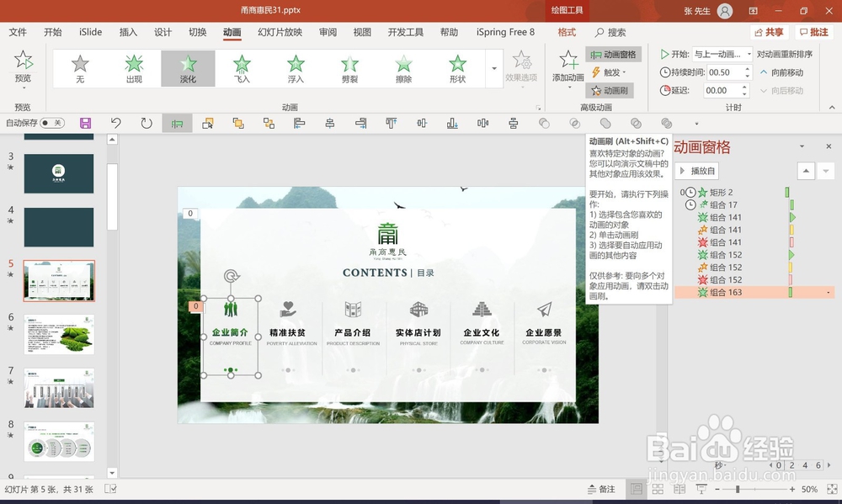Open animation pane options dropdown arrow
This screenshot has height=504, width=842.
(x=802, y=146)
